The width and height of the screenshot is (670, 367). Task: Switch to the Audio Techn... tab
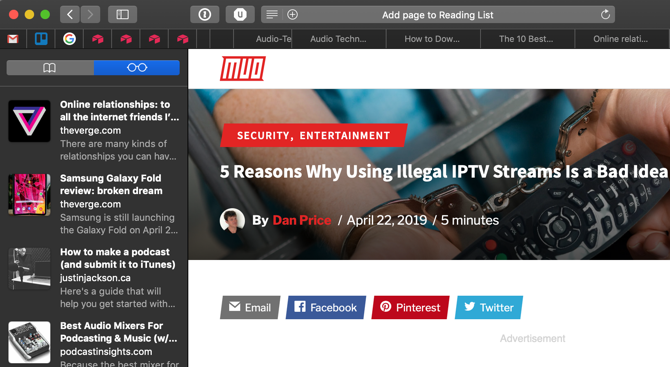[338, 39]
